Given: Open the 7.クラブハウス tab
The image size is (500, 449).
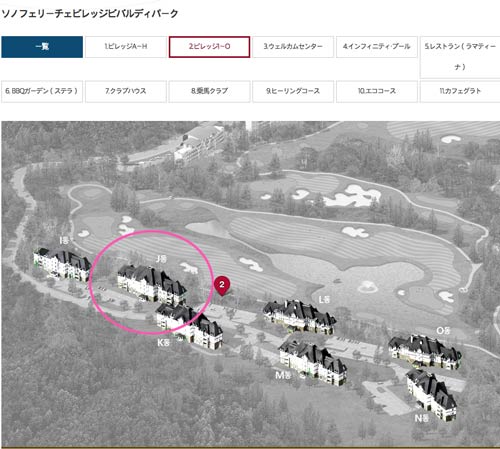Looking at the screenshot, I should point(126,91).
